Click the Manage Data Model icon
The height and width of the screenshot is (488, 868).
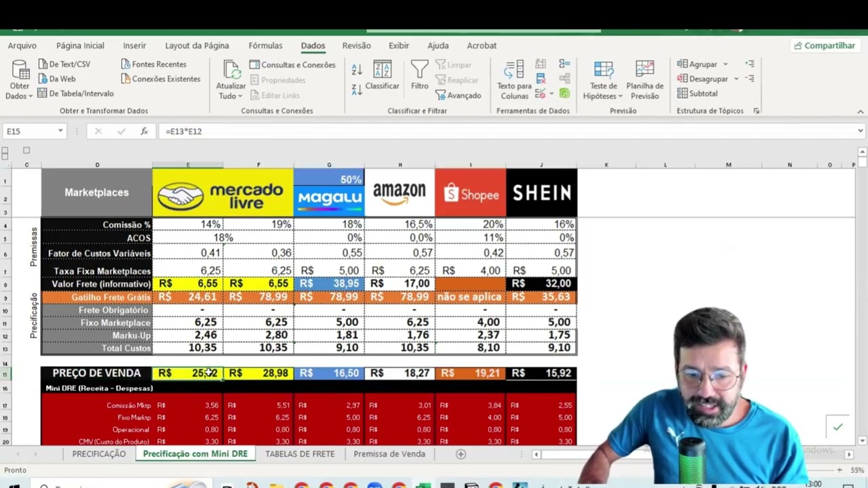click(x=564, y=94)
